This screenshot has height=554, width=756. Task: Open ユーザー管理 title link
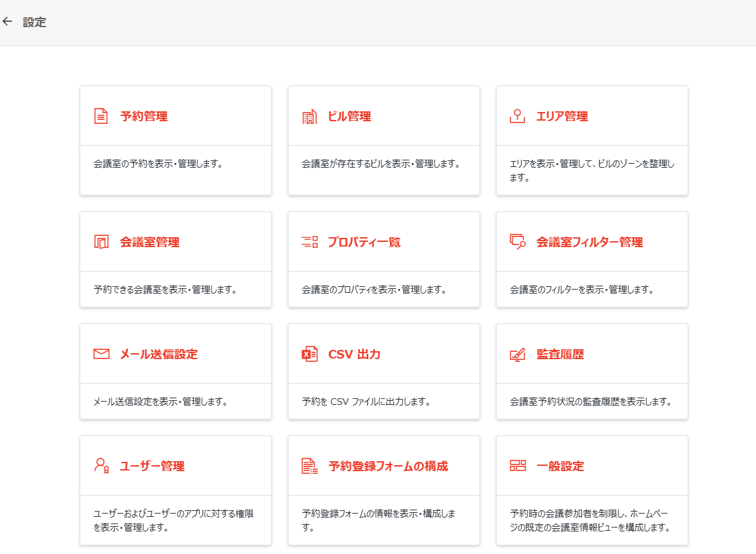(x=153, y=466)
